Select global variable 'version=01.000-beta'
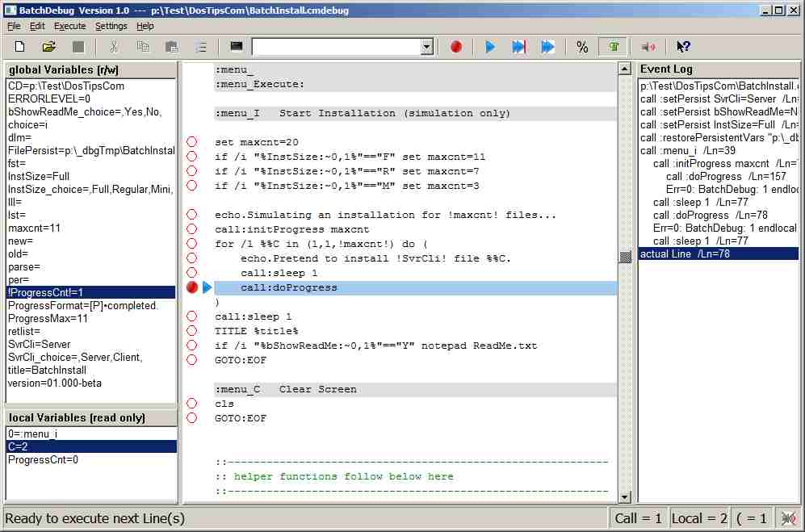The width and height of the screenshot is (805, 532). click(x=91, y=383)
